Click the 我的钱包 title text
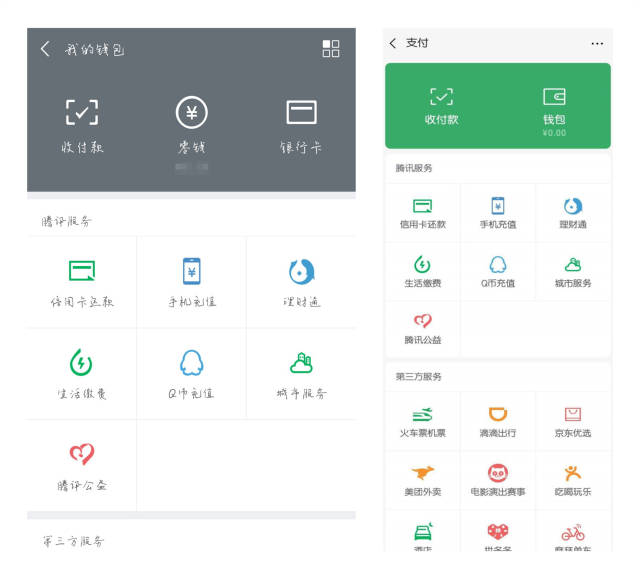640x579 pixels. (x=94, y=49)
